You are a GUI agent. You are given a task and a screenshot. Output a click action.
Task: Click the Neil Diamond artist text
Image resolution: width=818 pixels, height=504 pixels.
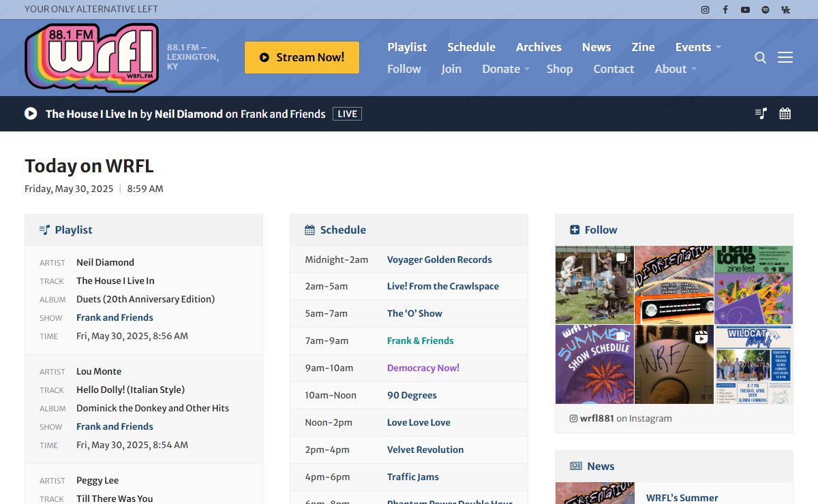(105, 262)
